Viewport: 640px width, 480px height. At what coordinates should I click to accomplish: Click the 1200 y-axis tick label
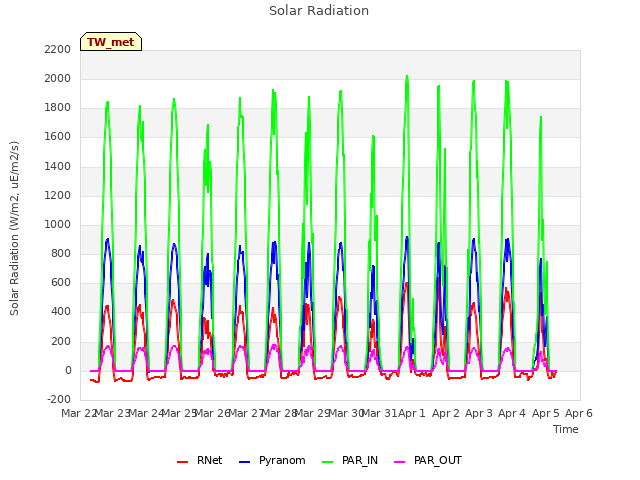[58, 195]
